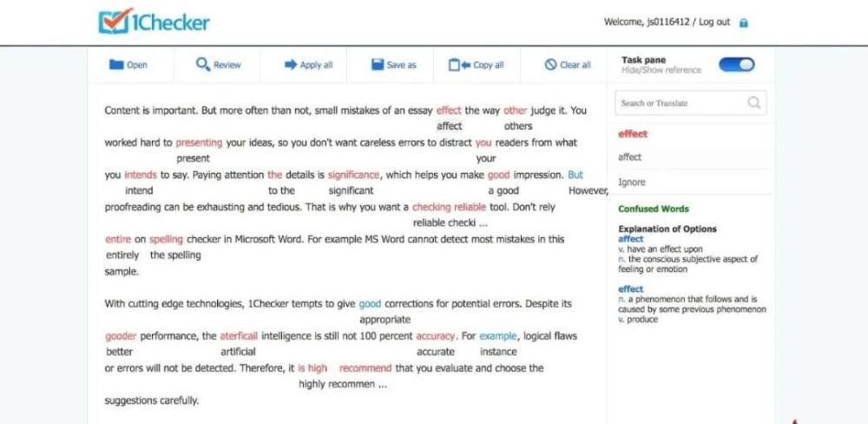Click the Log out link

[x=714, y=23]
